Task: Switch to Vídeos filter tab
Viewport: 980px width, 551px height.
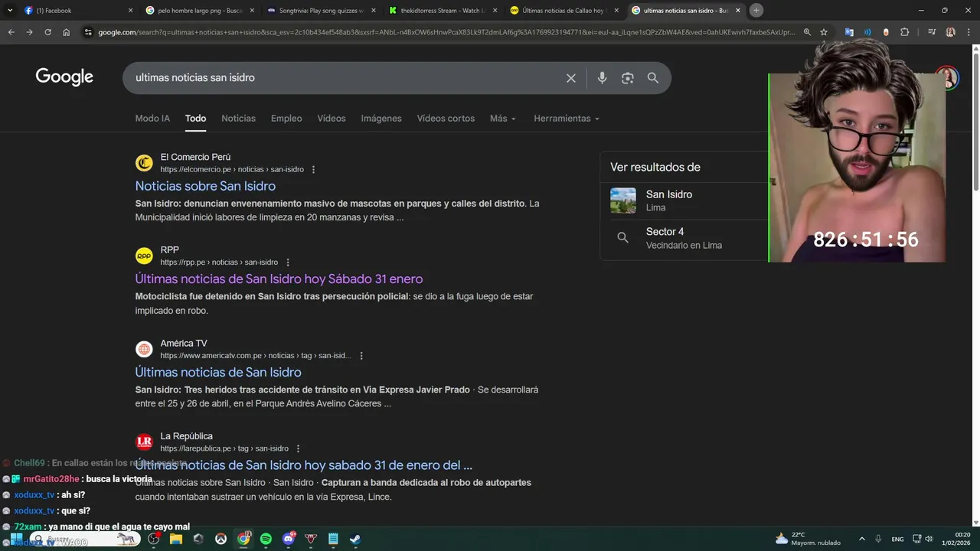Action: [332, 119]
